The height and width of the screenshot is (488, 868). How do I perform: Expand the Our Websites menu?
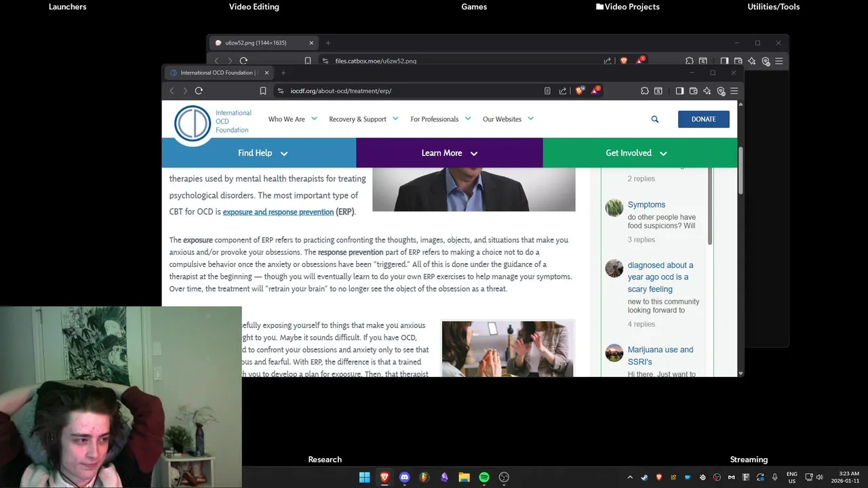click(508, 119)
